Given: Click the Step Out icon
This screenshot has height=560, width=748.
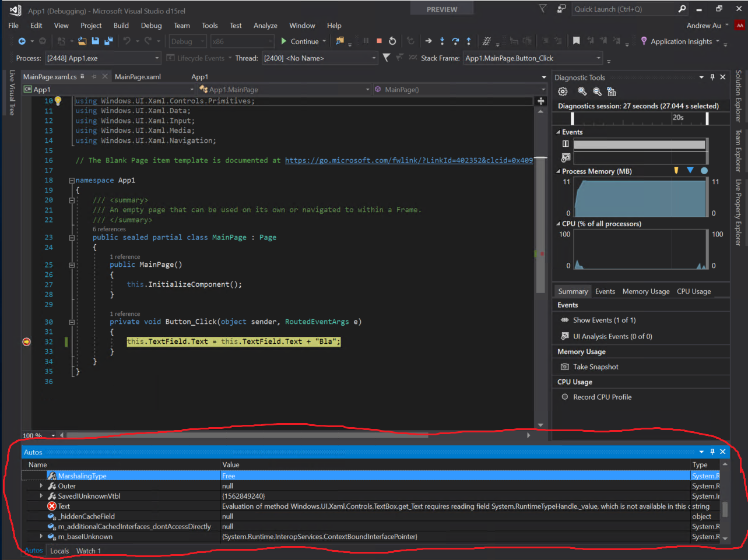Looking at the screenshot, I should 469,41.
